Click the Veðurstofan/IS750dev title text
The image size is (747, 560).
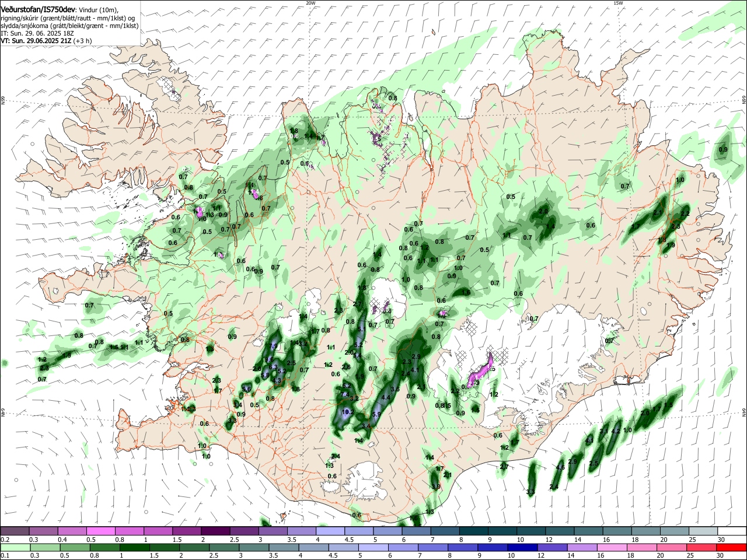click(38, 10)
